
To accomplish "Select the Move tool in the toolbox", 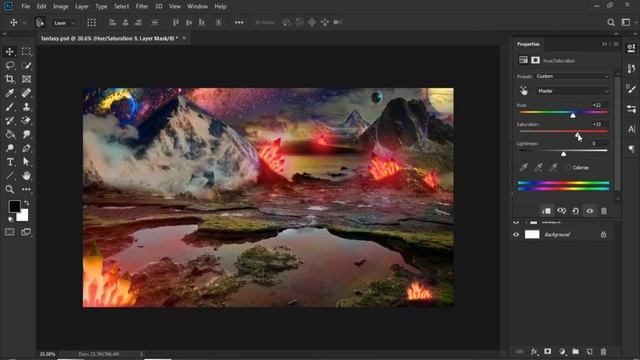I will point(10,52).
